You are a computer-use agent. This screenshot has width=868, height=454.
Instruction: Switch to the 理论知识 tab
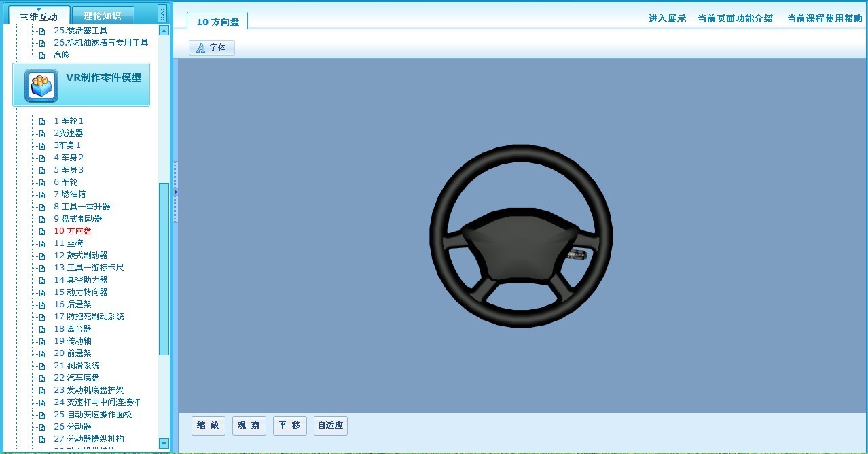click(102, 16)
